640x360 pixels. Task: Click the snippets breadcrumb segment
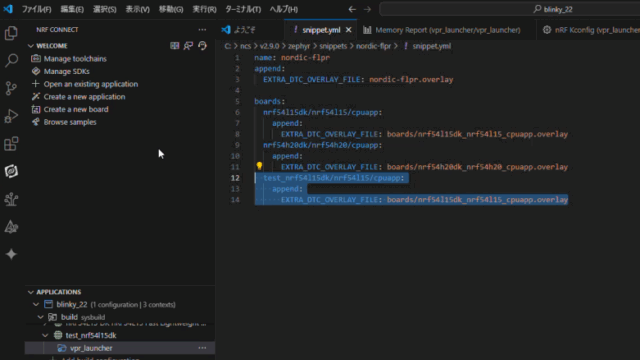[x=333, y=46]
